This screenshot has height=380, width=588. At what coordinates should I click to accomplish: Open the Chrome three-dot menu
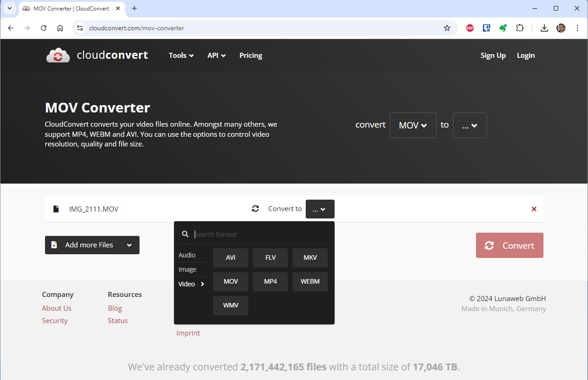tap(577, 28)
